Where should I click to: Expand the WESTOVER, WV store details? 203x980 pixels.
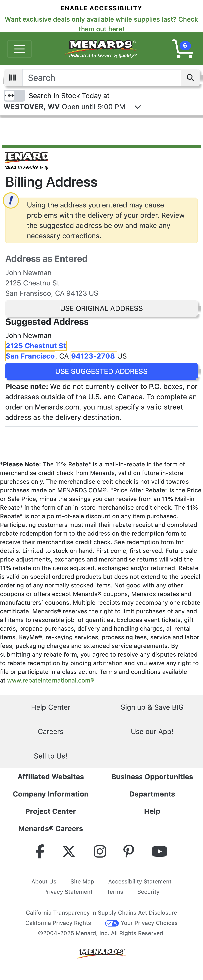(x=137, y=107)
